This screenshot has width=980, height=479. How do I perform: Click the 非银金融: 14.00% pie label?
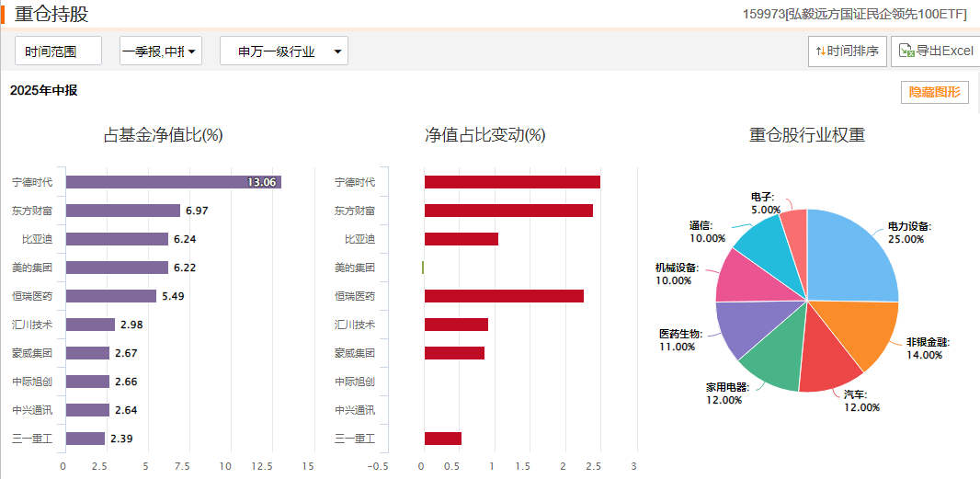[929, 348]
